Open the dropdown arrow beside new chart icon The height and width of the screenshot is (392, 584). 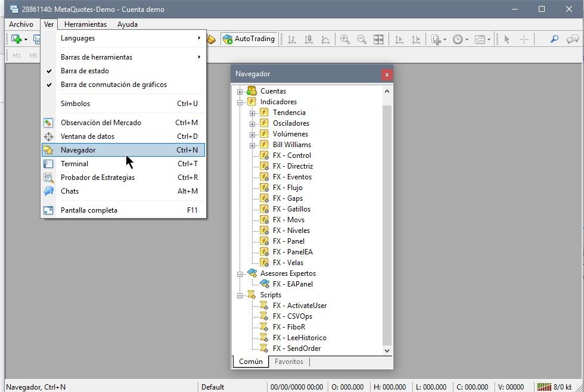pos(26,39)
